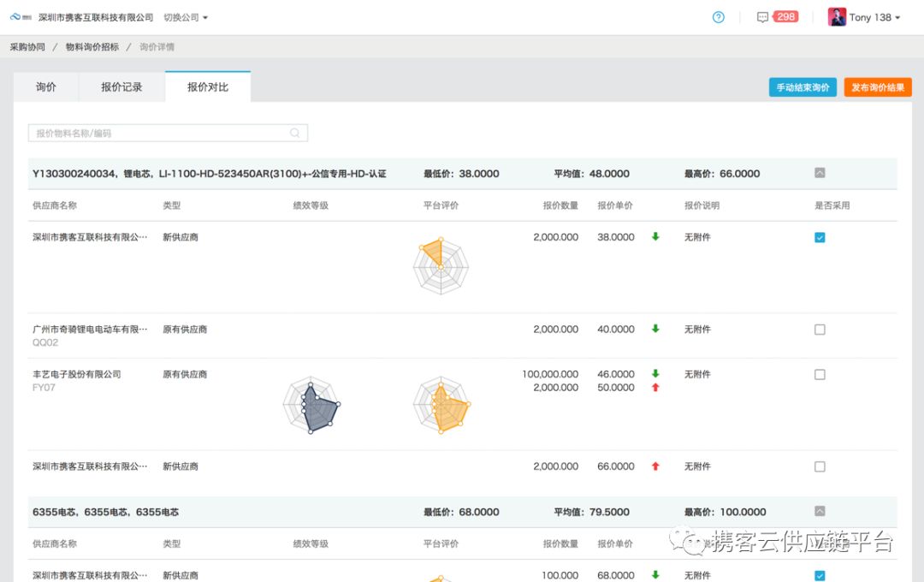Enable 是否采用 for 丰艺电子股份有限公司

[x=819, y=374]
